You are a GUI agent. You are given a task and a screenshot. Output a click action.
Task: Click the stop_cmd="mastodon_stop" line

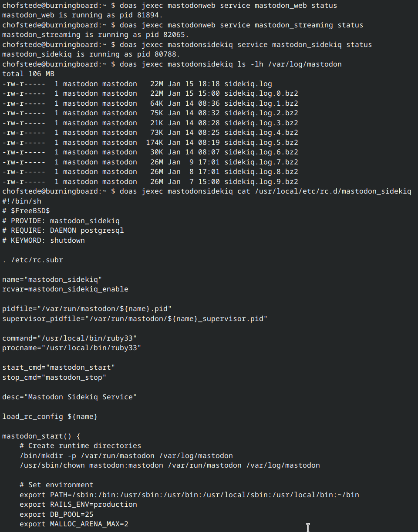tap(54, 377)
